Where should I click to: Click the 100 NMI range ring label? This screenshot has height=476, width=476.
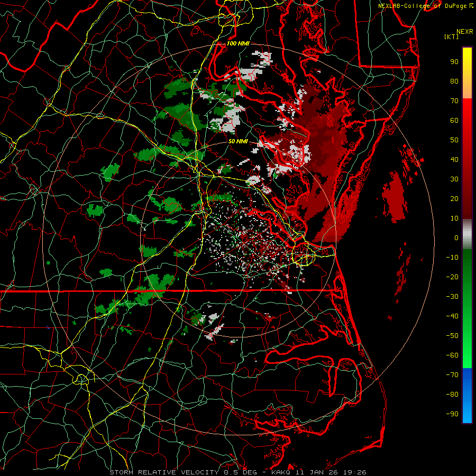pos(238,43)
